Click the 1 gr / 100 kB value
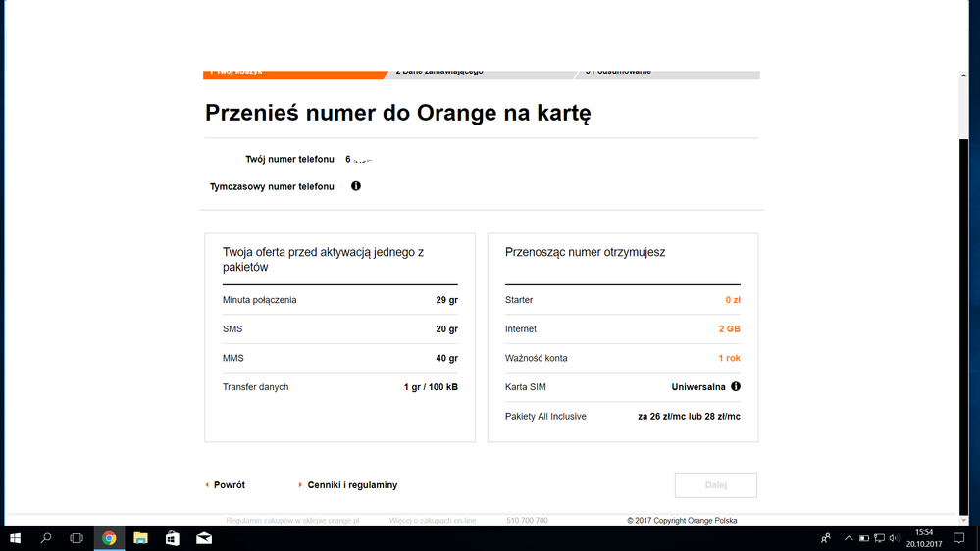This screenshot has width=980, height=551. (431, 387)
